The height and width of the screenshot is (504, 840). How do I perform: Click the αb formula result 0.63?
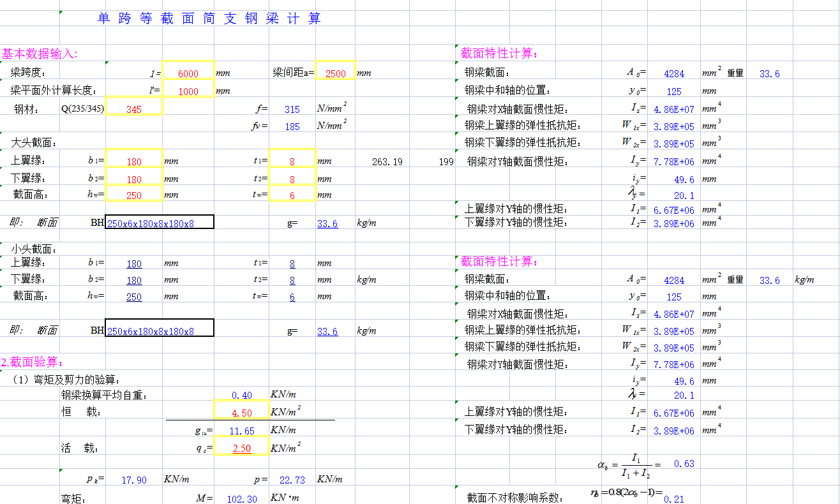[x=684, y=464]
